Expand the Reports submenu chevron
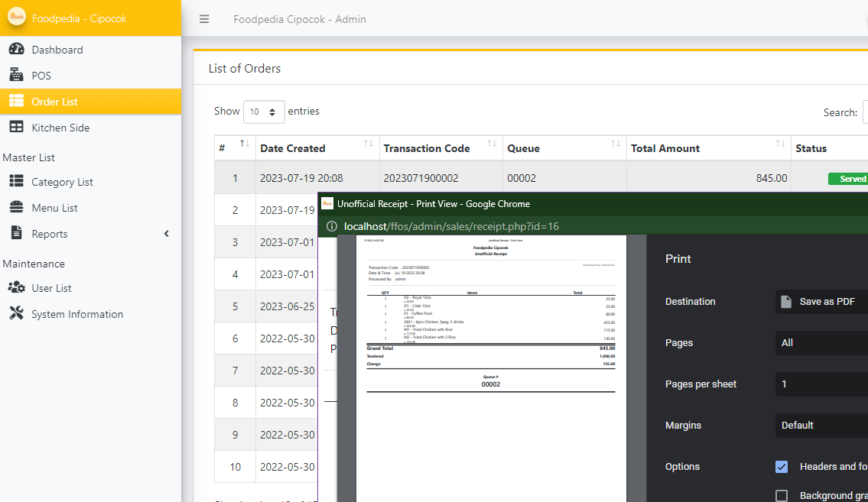868x502 pixels. [x=166, y=234]
